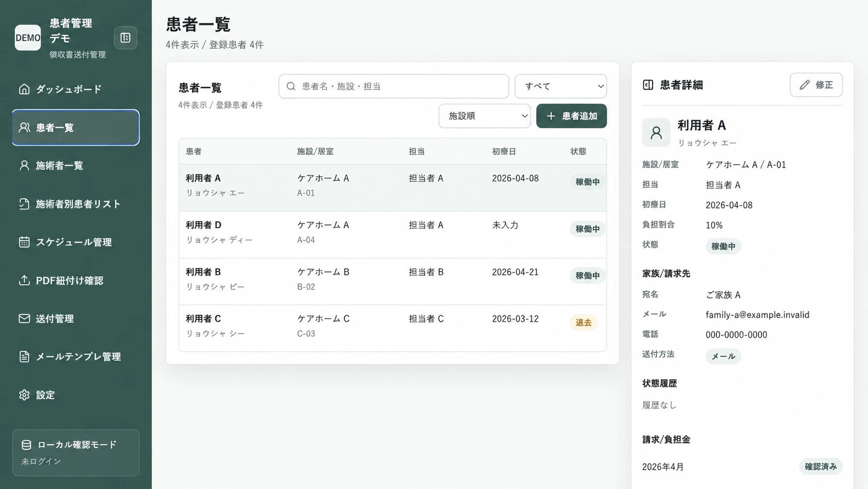Click ケアホーム C facility cell
The width and height of the screenshot is (868, 489).
pyautogui.click(x=323, y=319)
